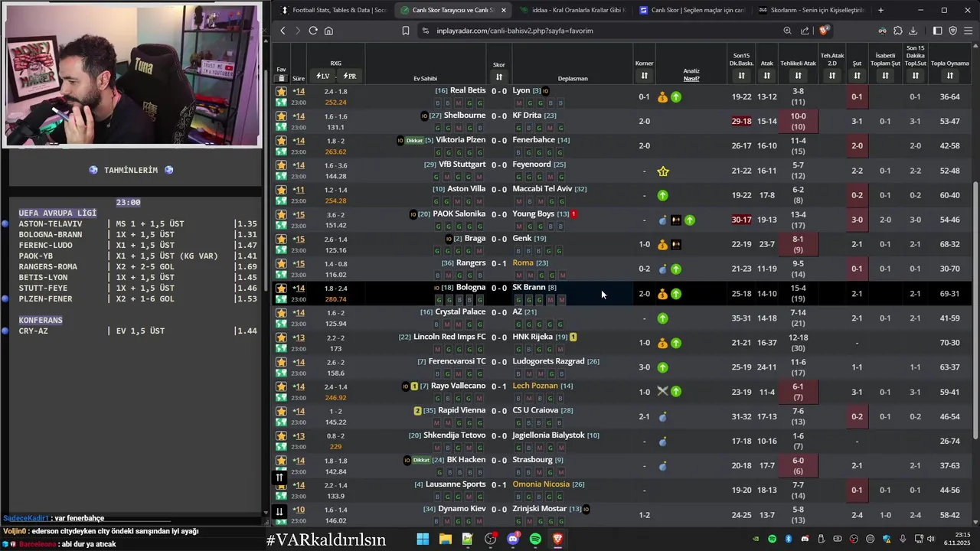Click the PR lightning button under RXG
Image resolution: width=980 pixels, height=551 pixels.
coord(349,77)
